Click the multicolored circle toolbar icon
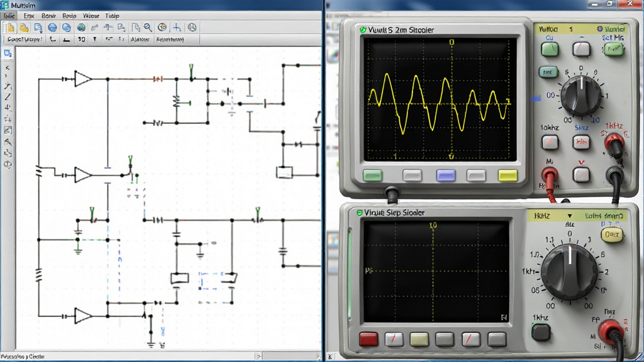The height and width of the screenshot is (362, 644). [x=163, y=28]
